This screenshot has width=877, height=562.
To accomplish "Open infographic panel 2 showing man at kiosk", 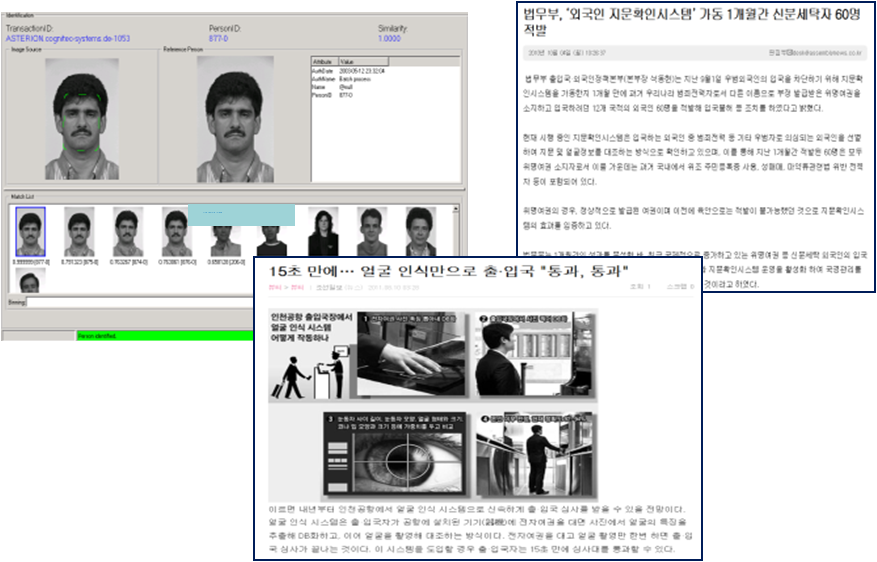I will (x=535, y=355).
